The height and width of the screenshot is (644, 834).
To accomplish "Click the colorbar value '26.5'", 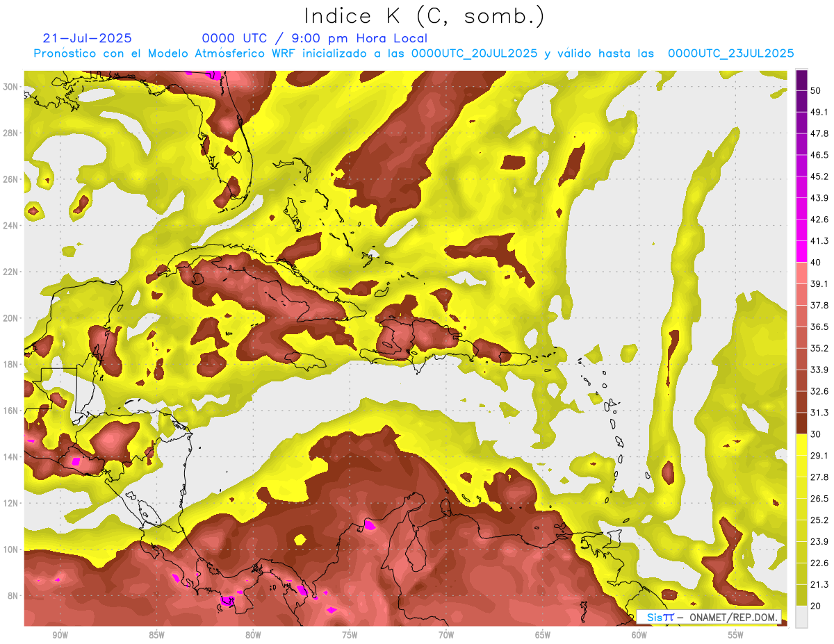I will pyautogui.click(x=820, y=498).
